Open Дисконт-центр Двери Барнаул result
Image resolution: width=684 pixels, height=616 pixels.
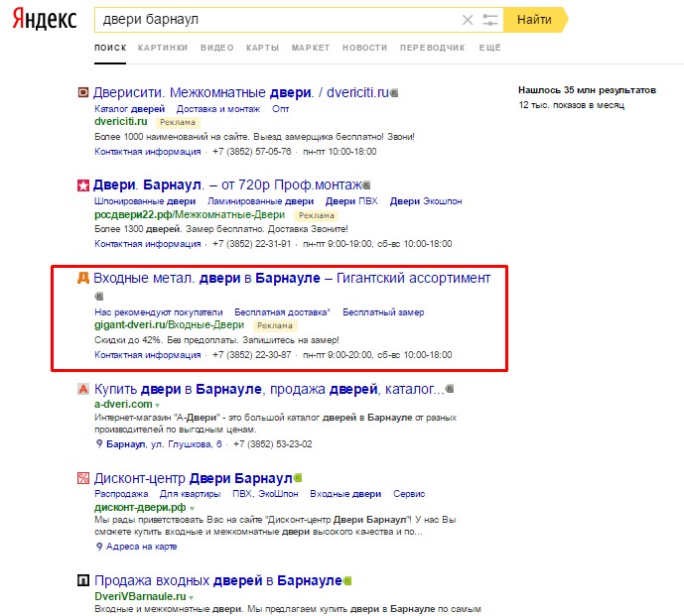(x=193, y=479)
